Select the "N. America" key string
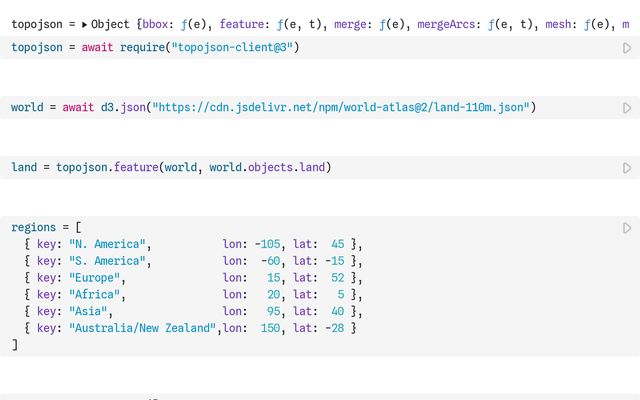The width and height of the screenshot is (640, 400). point(108,244)
